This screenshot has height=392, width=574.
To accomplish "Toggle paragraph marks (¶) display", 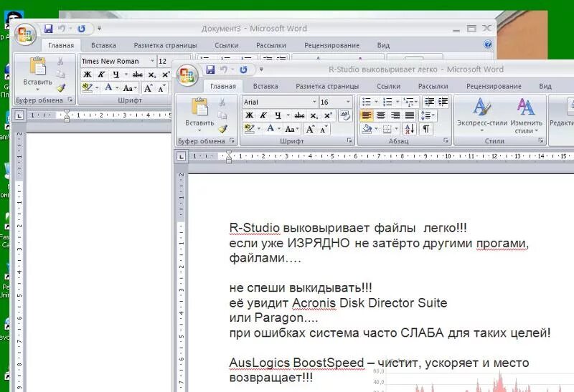I will coord(425,129).
